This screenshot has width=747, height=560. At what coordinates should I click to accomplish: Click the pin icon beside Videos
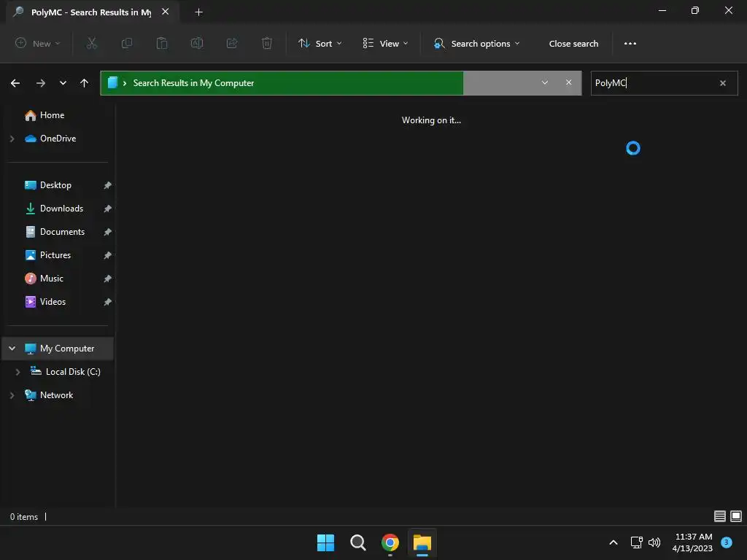tap(108, 302)
